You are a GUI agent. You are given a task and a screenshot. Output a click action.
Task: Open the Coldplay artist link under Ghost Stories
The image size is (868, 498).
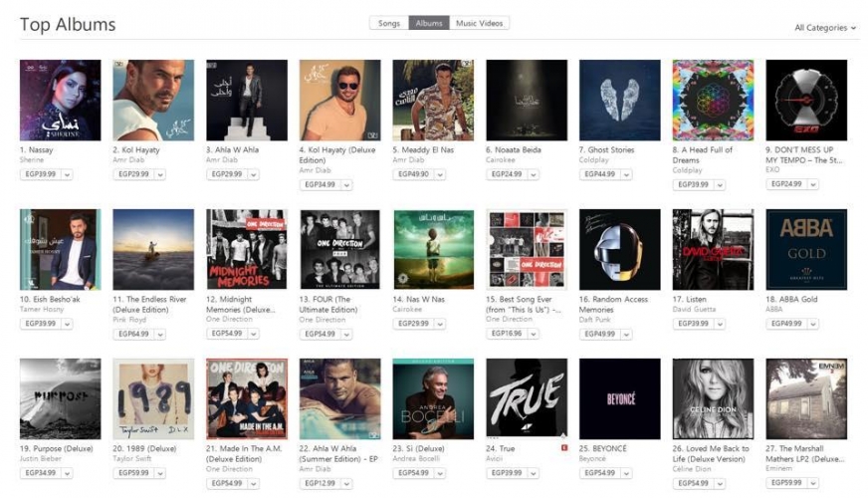tap(593, 160)
